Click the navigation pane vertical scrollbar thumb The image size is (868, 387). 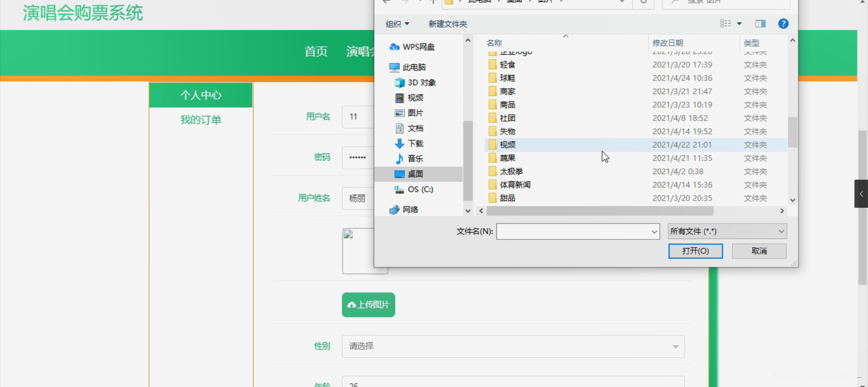coord(468,160)
